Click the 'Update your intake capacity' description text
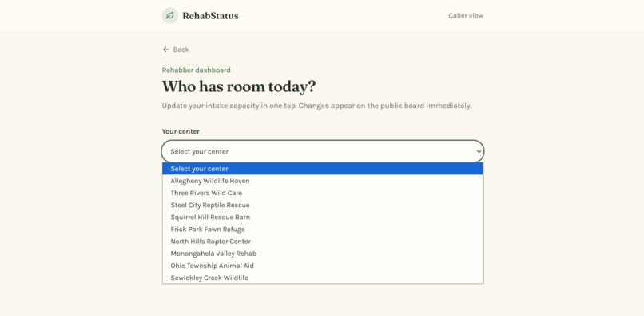 pyautogui.click(x=316, y=106)
